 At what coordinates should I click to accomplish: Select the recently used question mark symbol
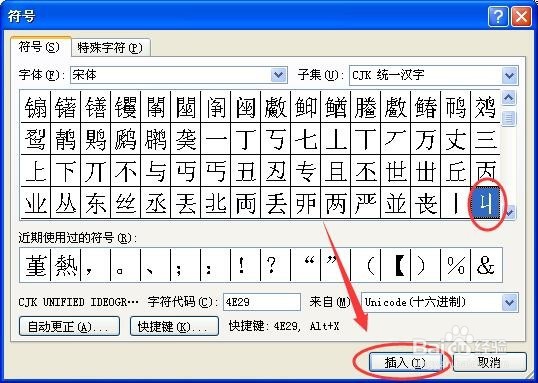276,265
